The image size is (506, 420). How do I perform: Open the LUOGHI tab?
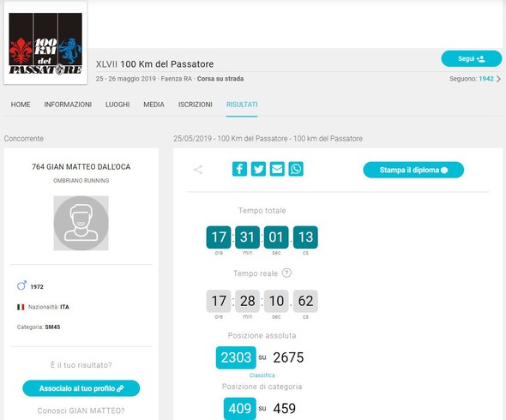point(117,105)
